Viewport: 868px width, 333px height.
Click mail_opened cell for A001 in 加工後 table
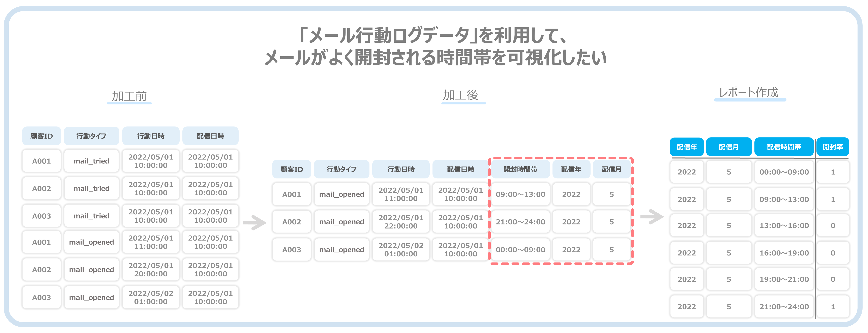341,194
